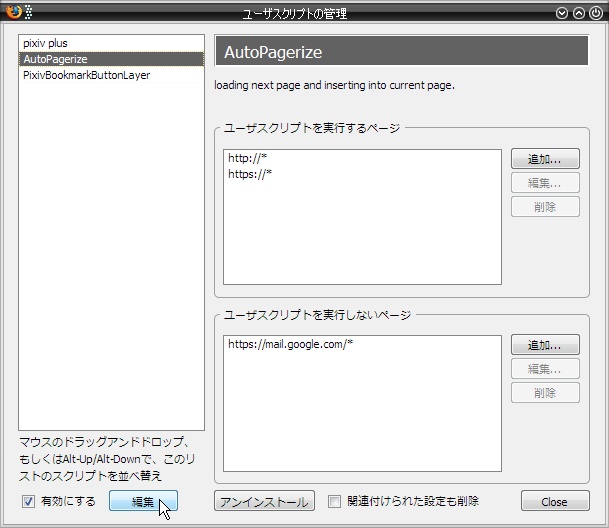Image resolution: width=609 pixels, height=528 pixels.
Task: Select AutoPagerize in script list
Action: (x=111, y=59)
